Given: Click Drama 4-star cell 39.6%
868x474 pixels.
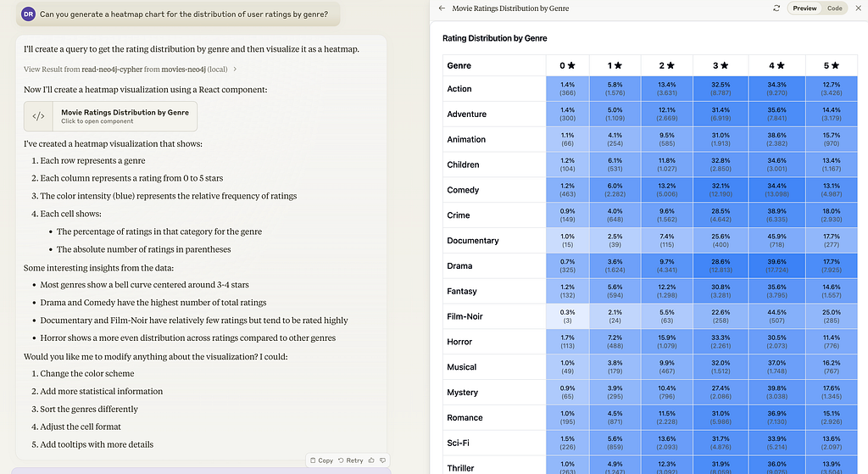Looking at the screenshot, I should coord(776,265).
